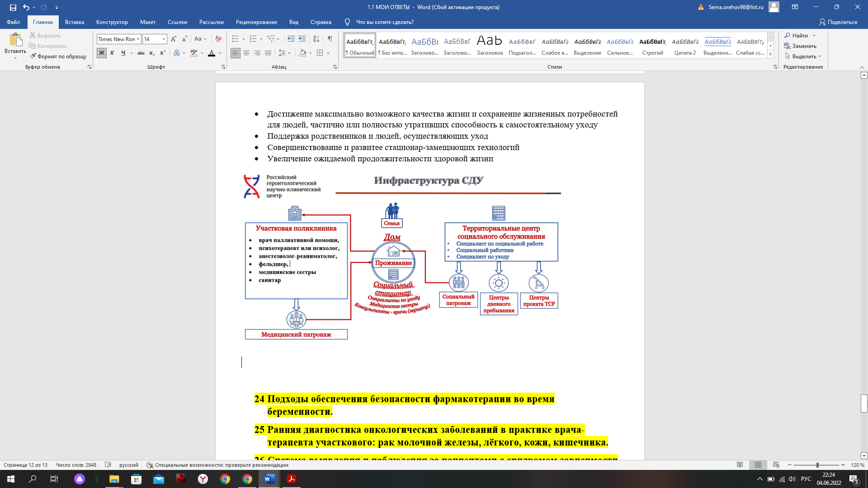The width and height of the screenshot is (868, 488).
Task: Toggle show paragraph marks (¶)
Action: 330,39
